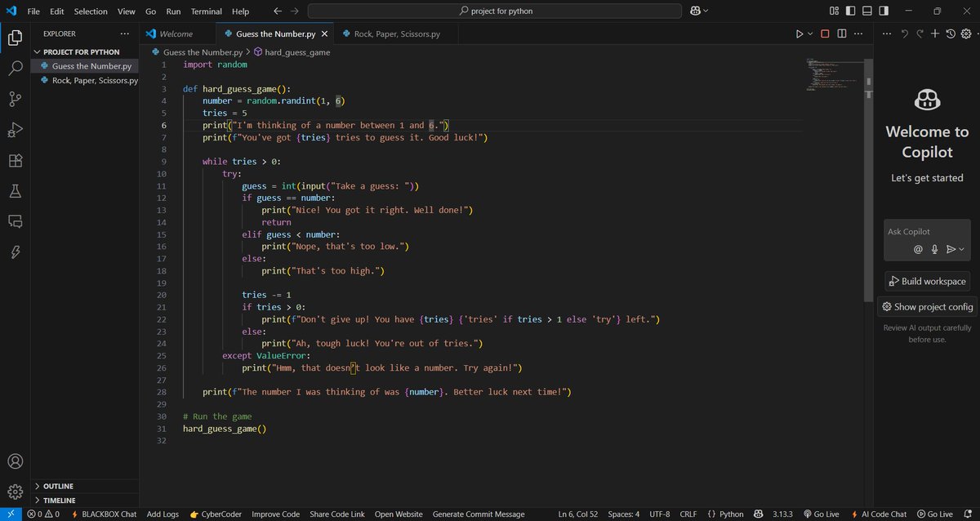The width and height of the screenshot is (980, 521).
Task: Open editor More Actions ellipsis
Action: tap(859, 33)
